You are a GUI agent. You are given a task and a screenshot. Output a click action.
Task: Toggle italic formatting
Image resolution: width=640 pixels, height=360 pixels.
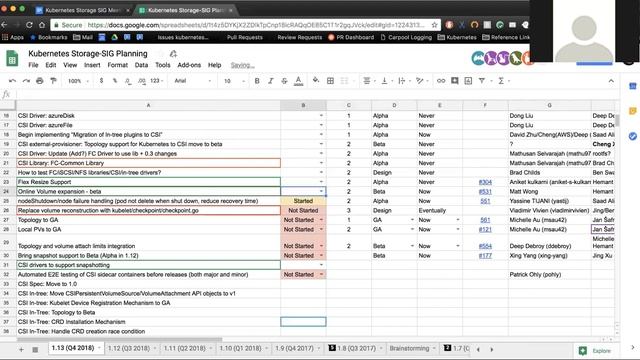click(271, 81)
